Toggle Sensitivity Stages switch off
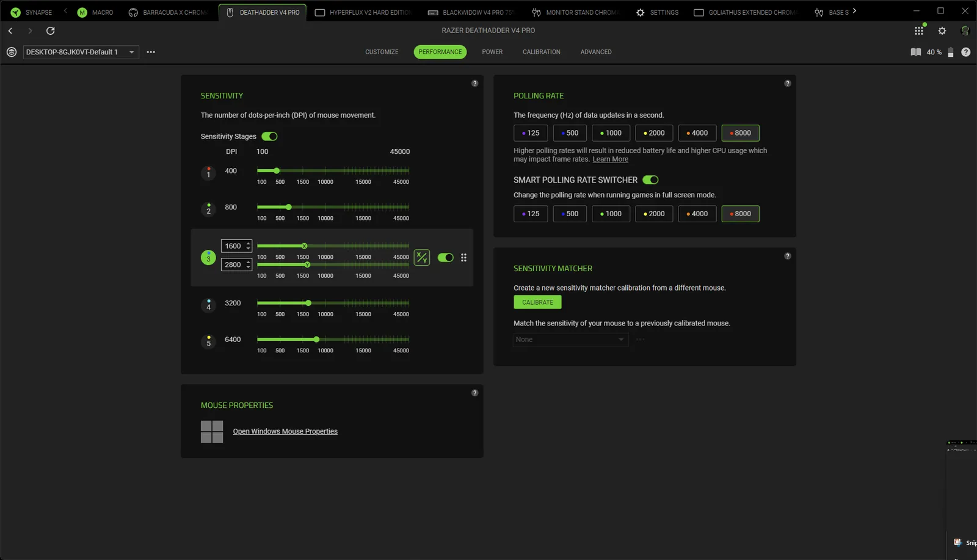Screen dimensions: 977x560 pos(269,136)
